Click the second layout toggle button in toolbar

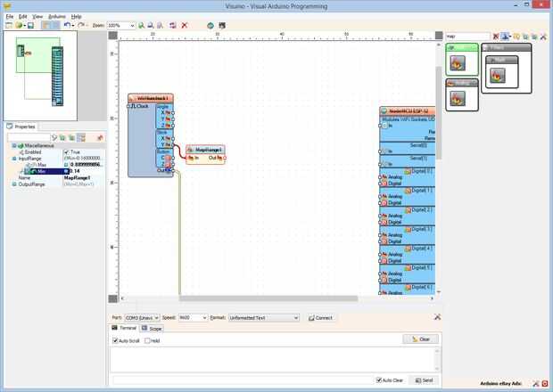pyautogui.click(x=55, y=25)
